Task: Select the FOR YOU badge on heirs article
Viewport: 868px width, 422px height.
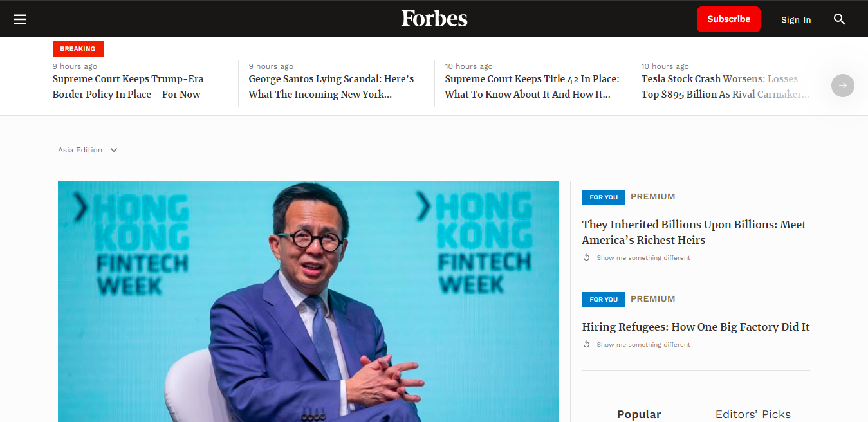Action: point(603,197)
